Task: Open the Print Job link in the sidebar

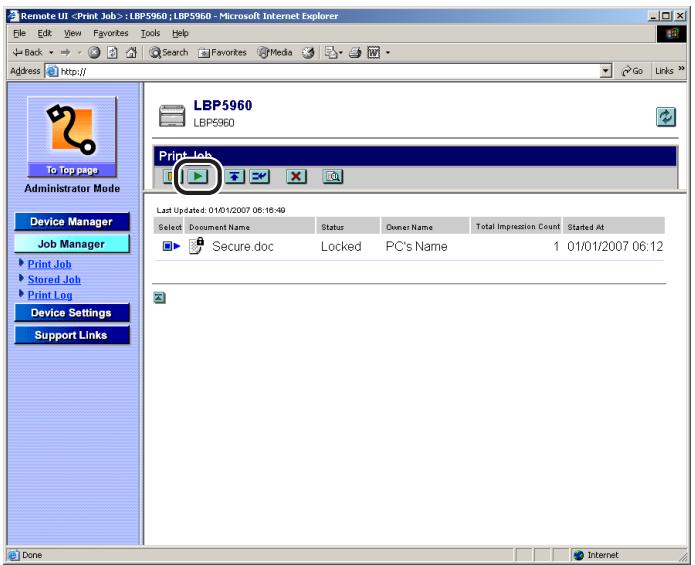Action: 49,264
